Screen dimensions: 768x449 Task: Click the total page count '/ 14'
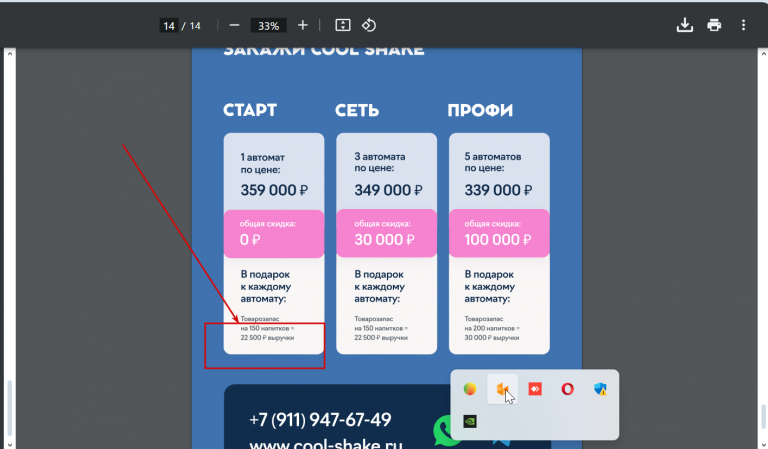191,25
